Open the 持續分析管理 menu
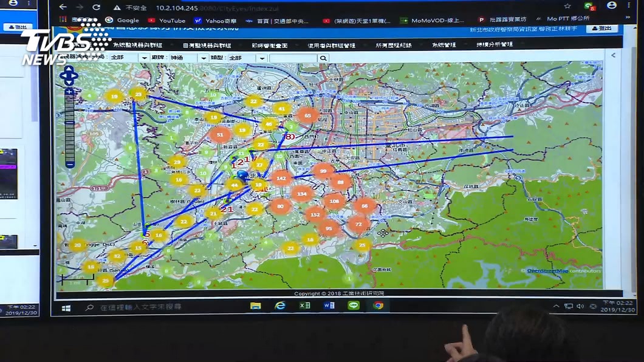The height and width of the screenshot is (362, 644). (495, 44)
